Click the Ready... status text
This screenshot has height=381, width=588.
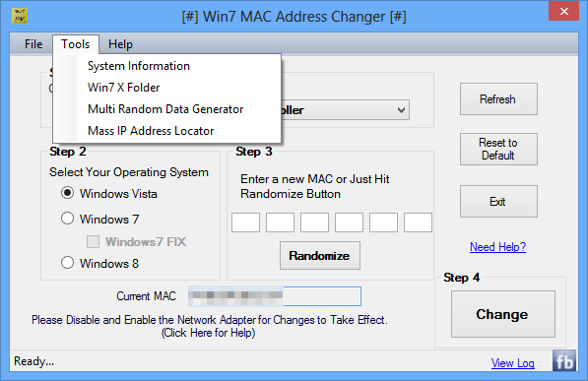(34, 361)
